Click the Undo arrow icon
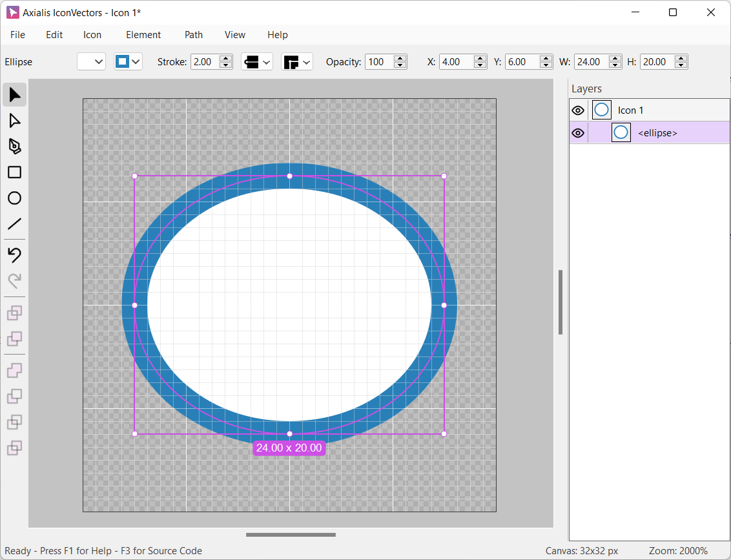731x560 pixels. pos(14,255)
